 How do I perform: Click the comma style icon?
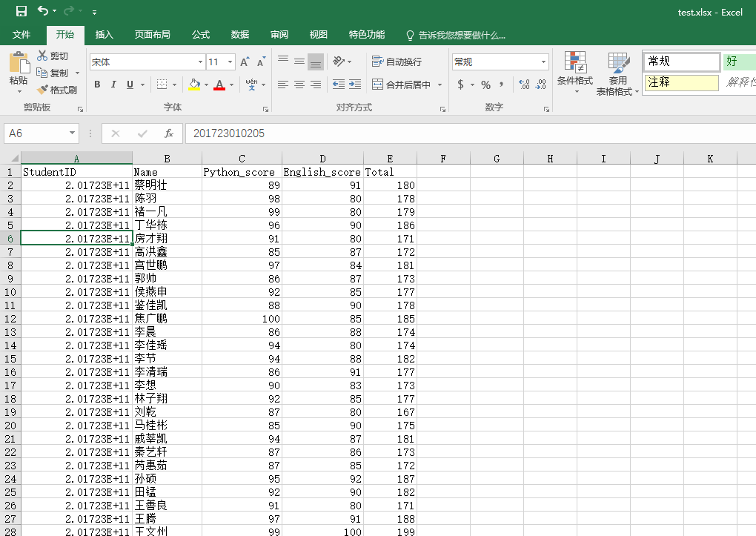pyautogui.click(x=502, y=85)
